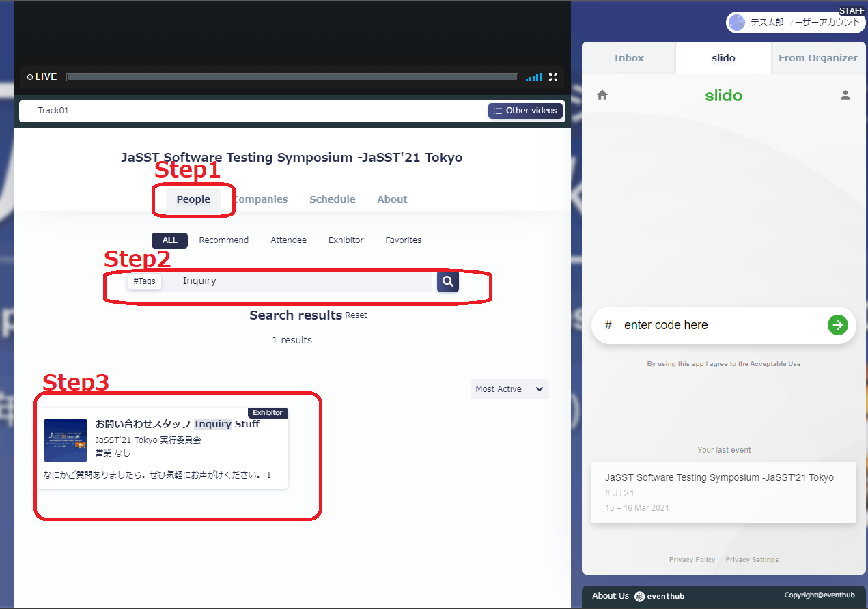Image resolution: width=868 pixels, height=609 pixels.
Task: Click the magnifying glass search button
Action: click(x=448, y=281)
